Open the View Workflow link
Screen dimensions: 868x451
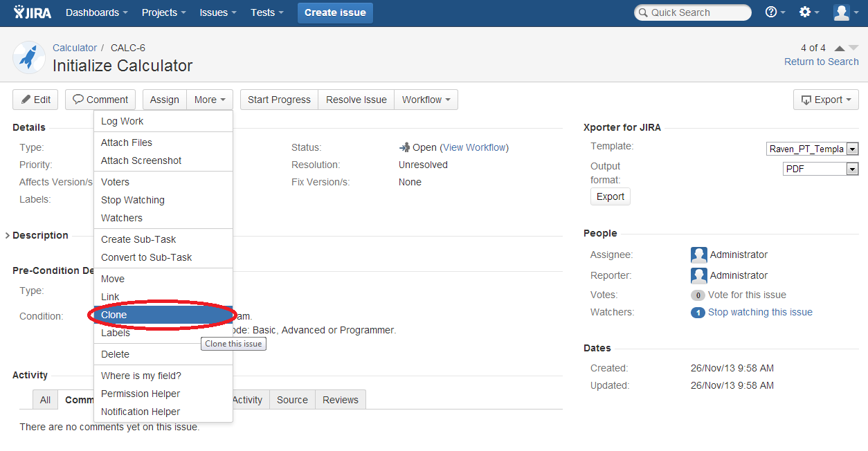474,147
